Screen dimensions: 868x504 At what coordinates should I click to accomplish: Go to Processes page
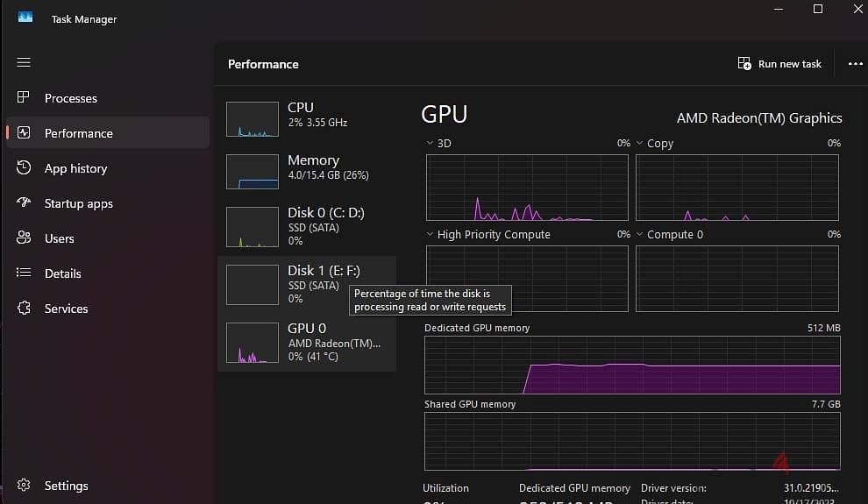click(71, 98)
